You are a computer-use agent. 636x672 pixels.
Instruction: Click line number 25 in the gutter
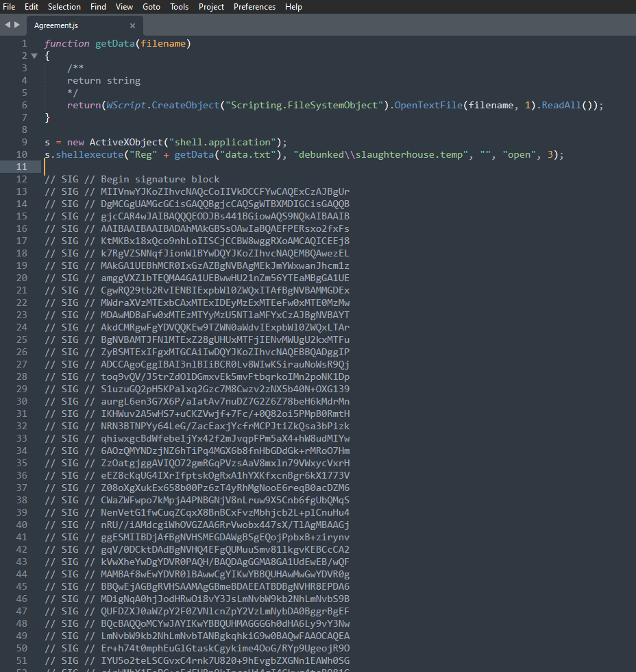tap(22, 339)
